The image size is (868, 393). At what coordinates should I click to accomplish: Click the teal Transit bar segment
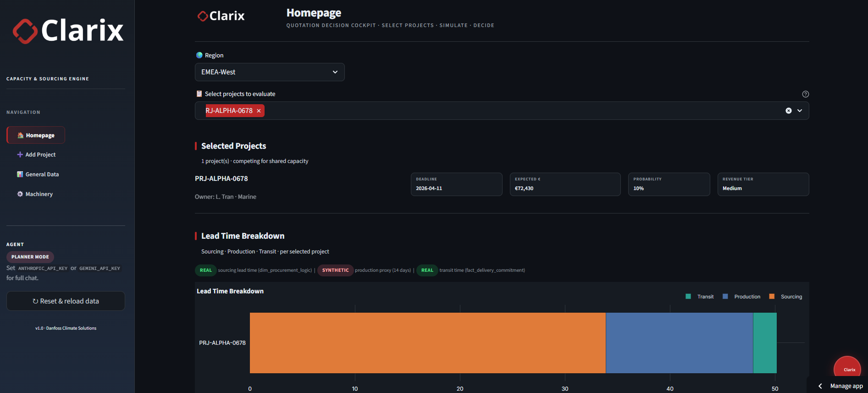pos(765,343)
